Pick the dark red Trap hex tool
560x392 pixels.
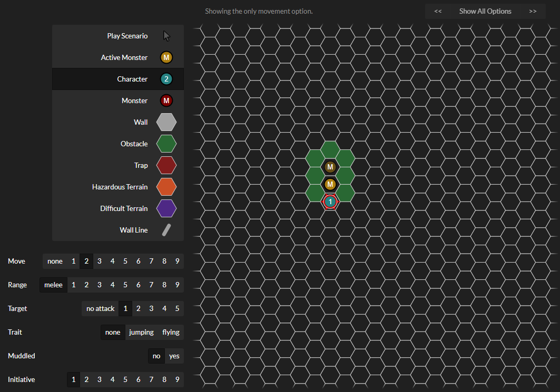pos(166,166)
